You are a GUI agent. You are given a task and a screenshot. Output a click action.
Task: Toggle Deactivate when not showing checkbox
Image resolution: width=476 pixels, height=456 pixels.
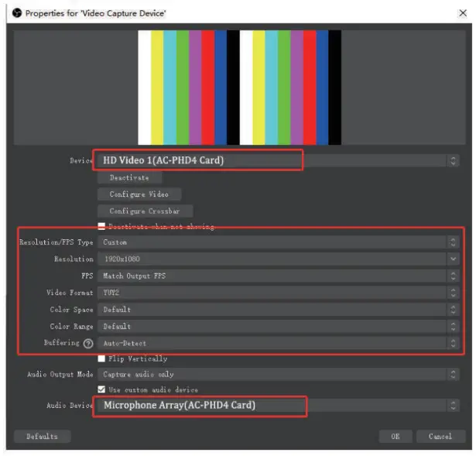(x=101, y=227)
